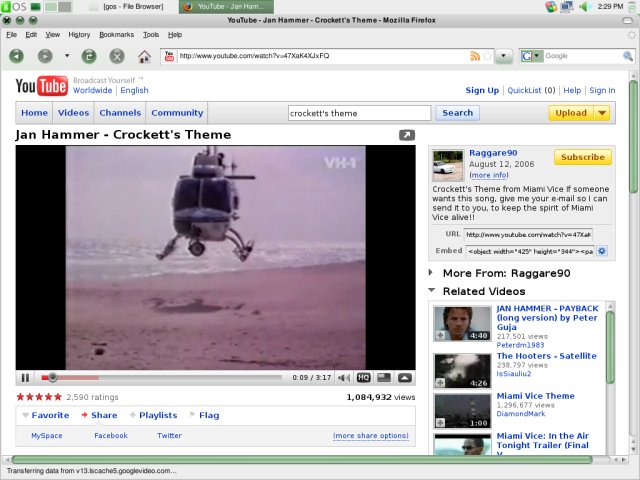Add JAN HAMMER - PAYBACK video to QuickList
Viewport: 640px width, 480px height.
pyautogui.click(x=440, y=336)
